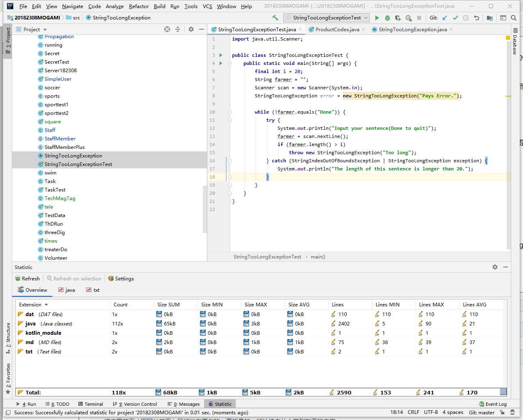The image size is (523, 420).
Task: Commit changes with the Git green checkmark
Action: click(455, 18)
